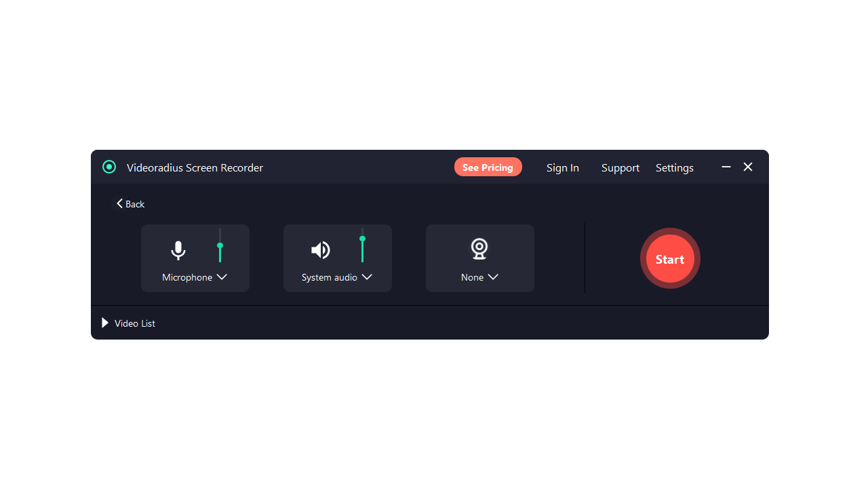The width and height of the screenshot is (868, 488).
Task: Open the Support menu
Action: 620,167
